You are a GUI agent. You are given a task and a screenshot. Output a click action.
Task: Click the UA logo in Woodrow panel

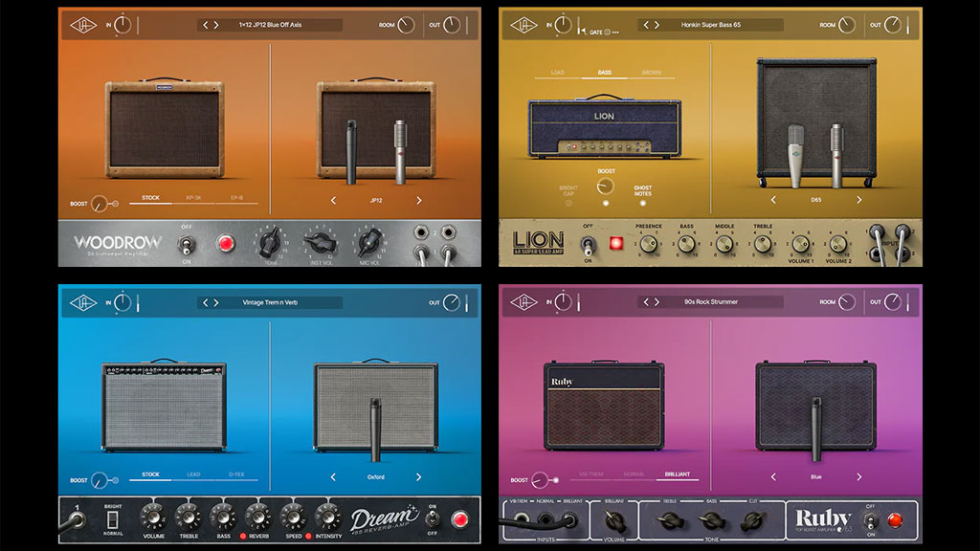[x=83, y=25]
